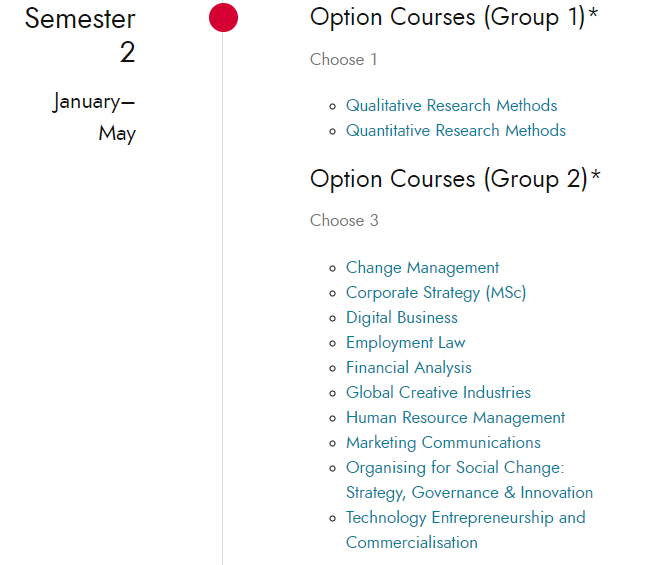
Task: Select the Digital Business course link
Action: 401,318
